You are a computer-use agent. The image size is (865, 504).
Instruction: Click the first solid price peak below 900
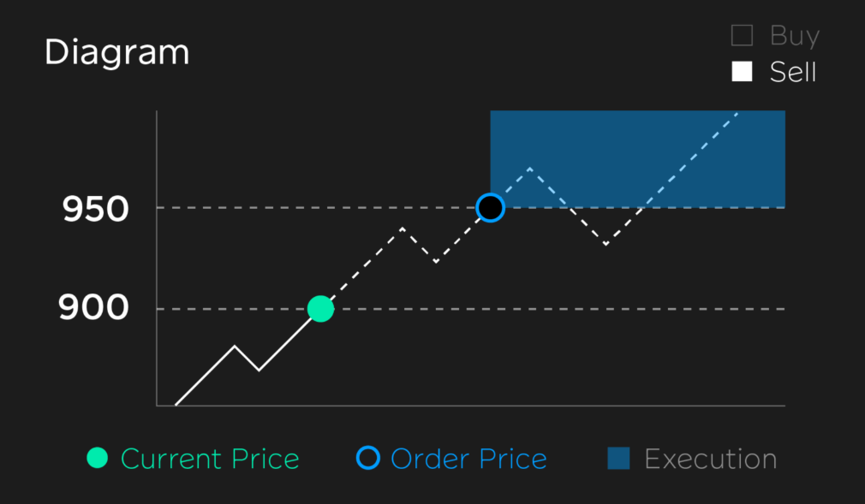(x=235, y=347)
